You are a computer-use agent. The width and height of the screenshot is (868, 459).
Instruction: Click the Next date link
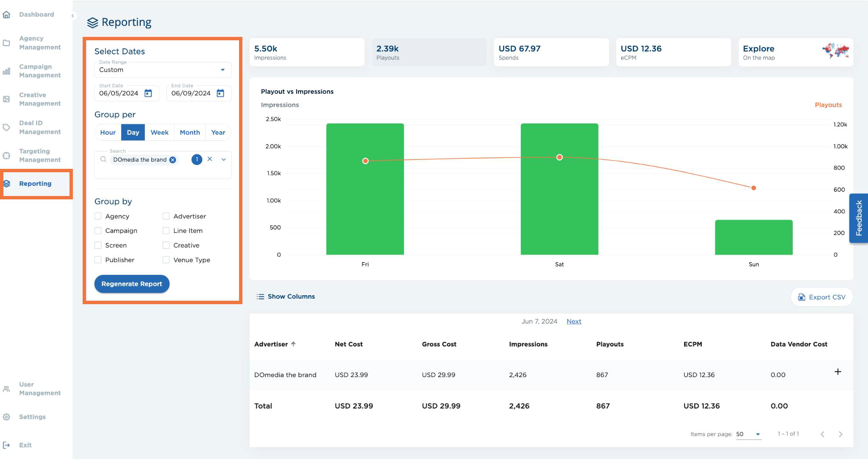574,322
